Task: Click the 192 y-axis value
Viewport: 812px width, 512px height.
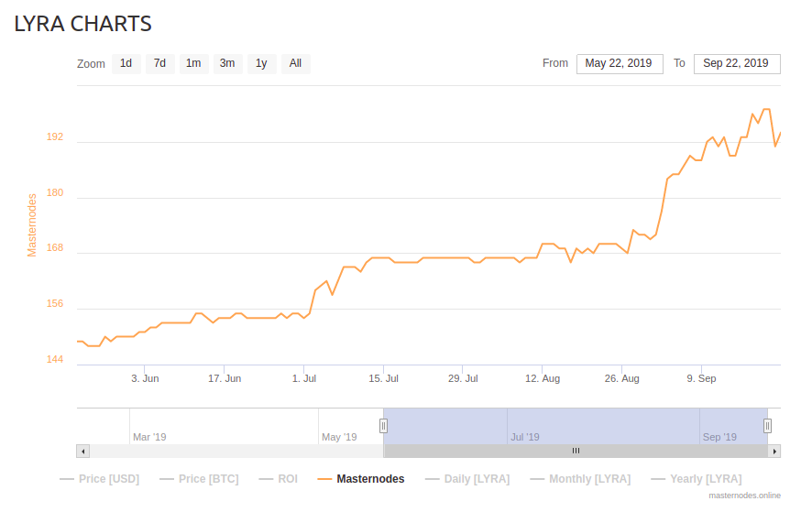Action: (x=55, y=136)
